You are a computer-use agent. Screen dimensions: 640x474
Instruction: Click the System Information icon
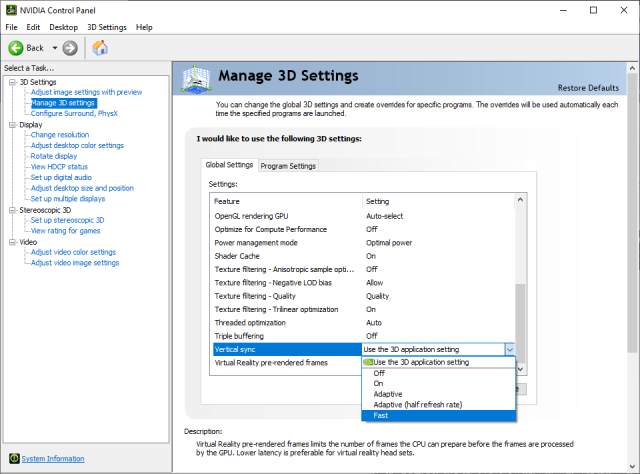[14, 458]
